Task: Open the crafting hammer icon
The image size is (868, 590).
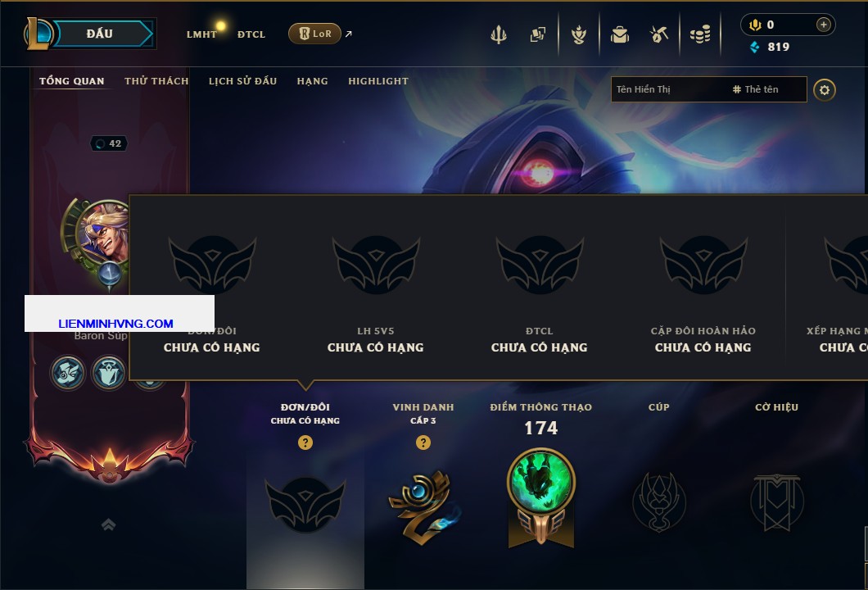Action: [x=658, y=34]
